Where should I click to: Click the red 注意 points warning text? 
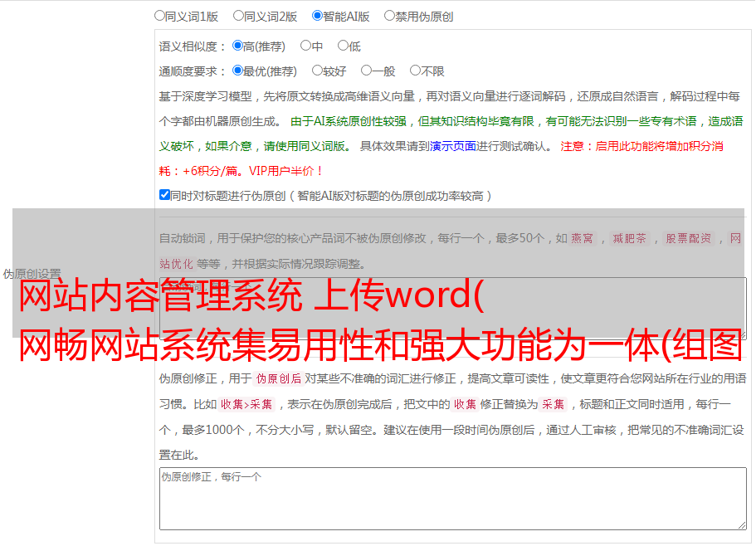[441, 158]
